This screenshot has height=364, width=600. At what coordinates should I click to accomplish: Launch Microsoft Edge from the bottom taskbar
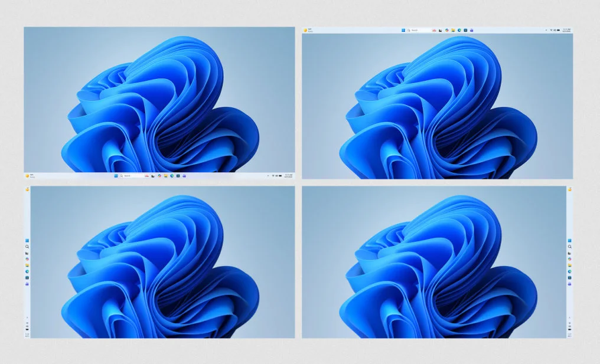tap(171, 176)
